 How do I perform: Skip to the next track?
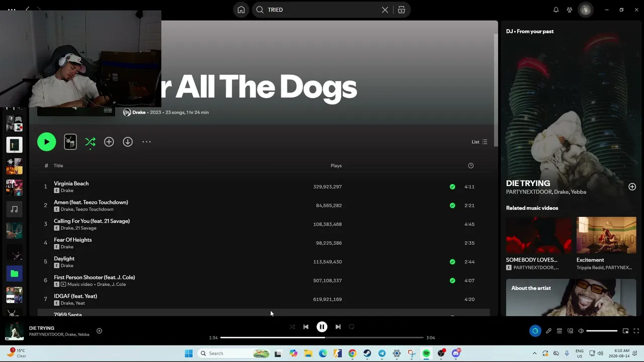(338, 327)
